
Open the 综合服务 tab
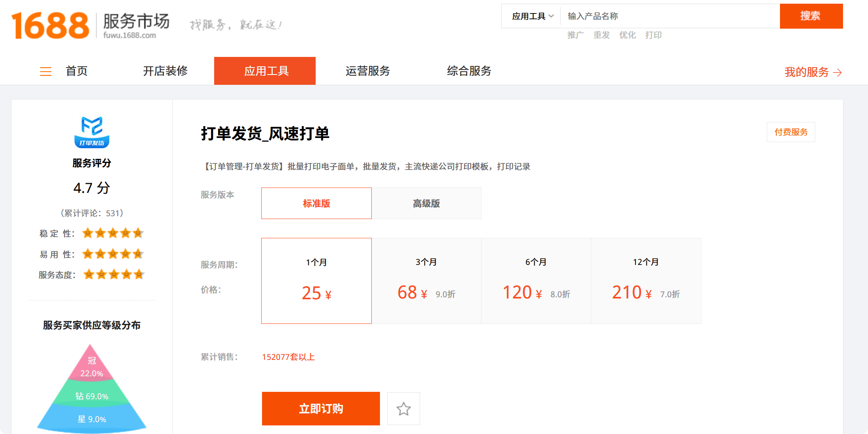pyautogui.click(x=469, y=71)
